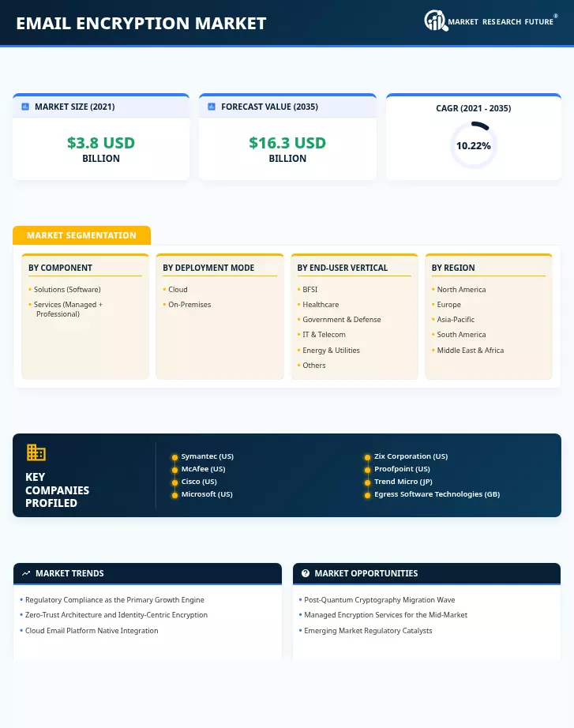Click the BFSI vertical item
The image size is (574, 728).
coord(310,290)
